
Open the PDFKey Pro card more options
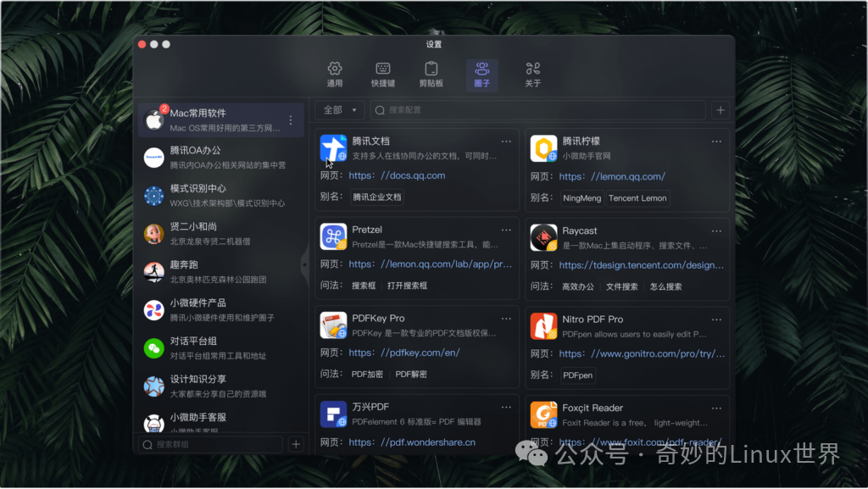pyautogui.click(x=506, y=319)
